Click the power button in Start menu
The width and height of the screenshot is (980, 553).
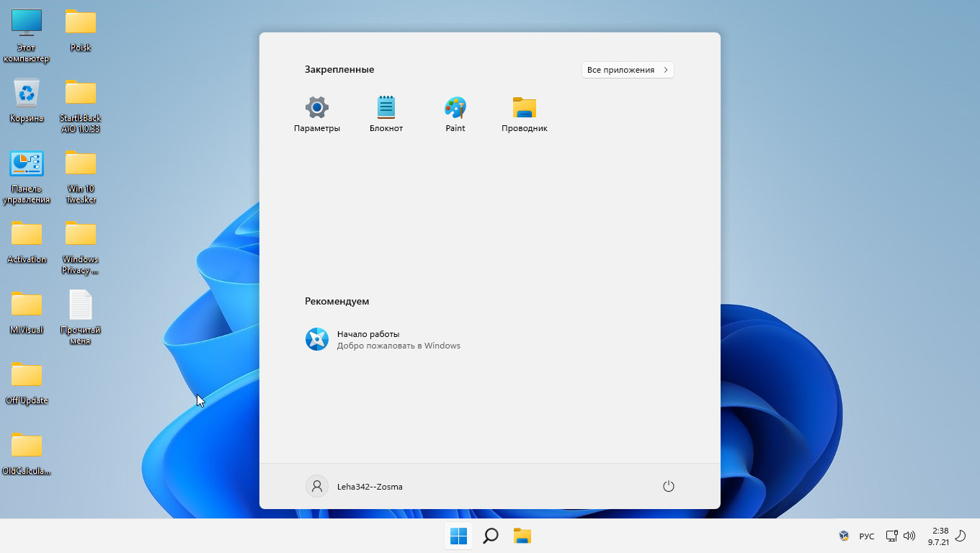[x=668, y=486]
